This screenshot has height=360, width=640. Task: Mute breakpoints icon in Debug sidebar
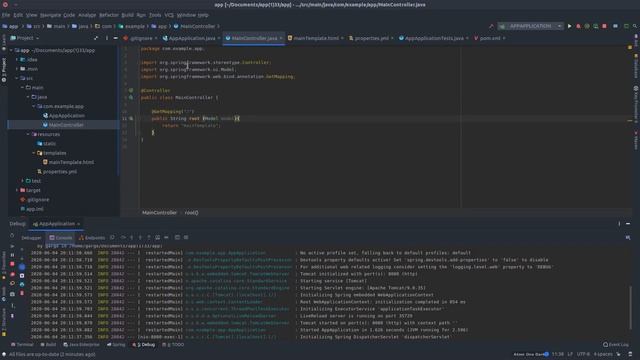click(x=12, y=283)
